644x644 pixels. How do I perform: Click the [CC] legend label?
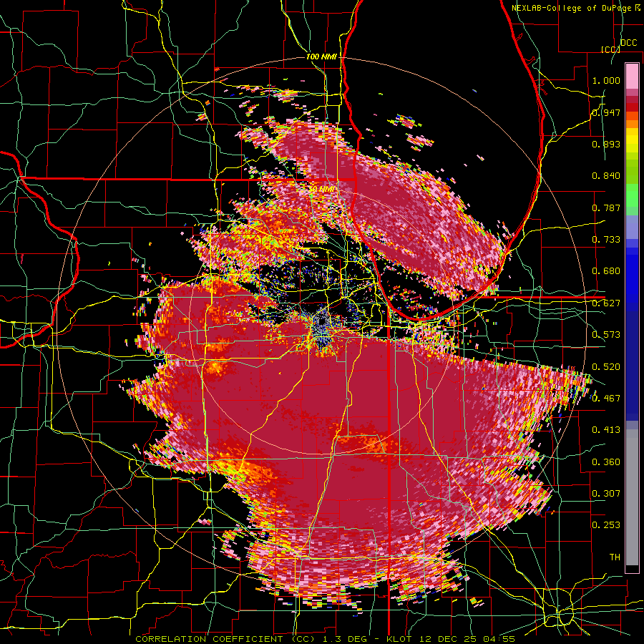(x=610, y=49)
